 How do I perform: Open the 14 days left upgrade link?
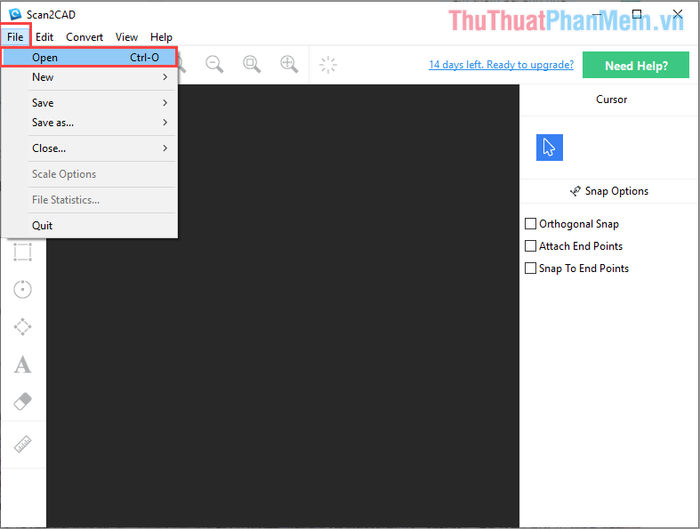point(501,65)
